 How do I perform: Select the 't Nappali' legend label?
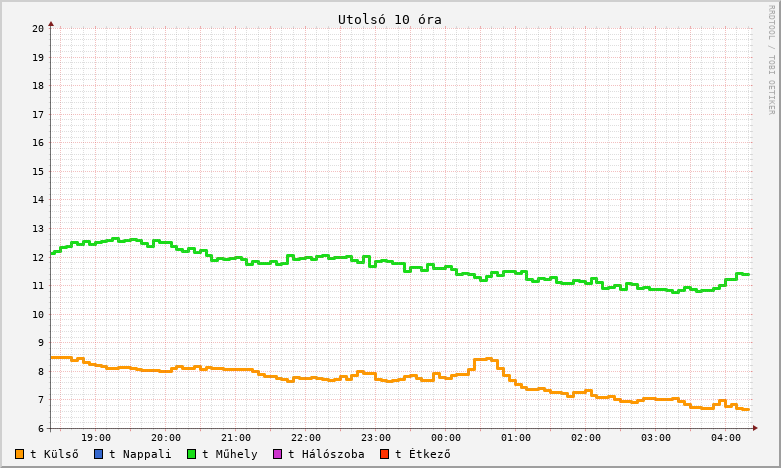click(x=140, y=454)
